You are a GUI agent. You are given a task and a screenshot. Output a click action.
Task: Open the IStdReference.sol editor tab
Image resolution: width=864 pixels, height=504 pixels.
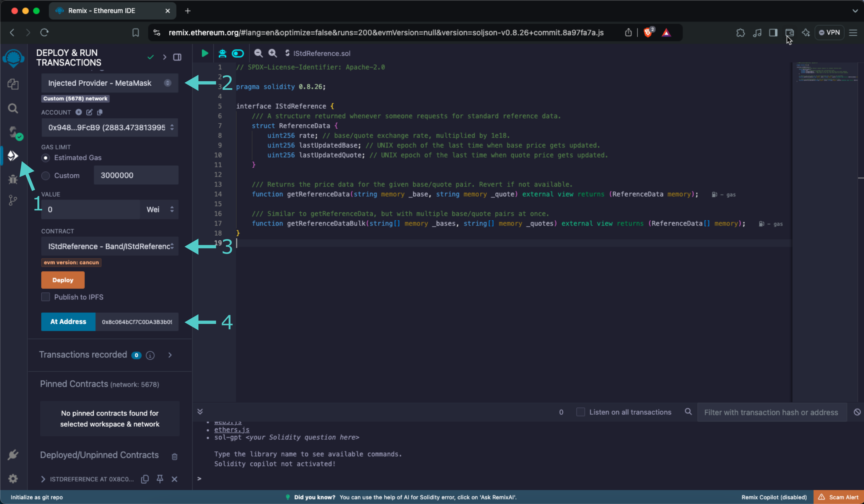point(318,53)
